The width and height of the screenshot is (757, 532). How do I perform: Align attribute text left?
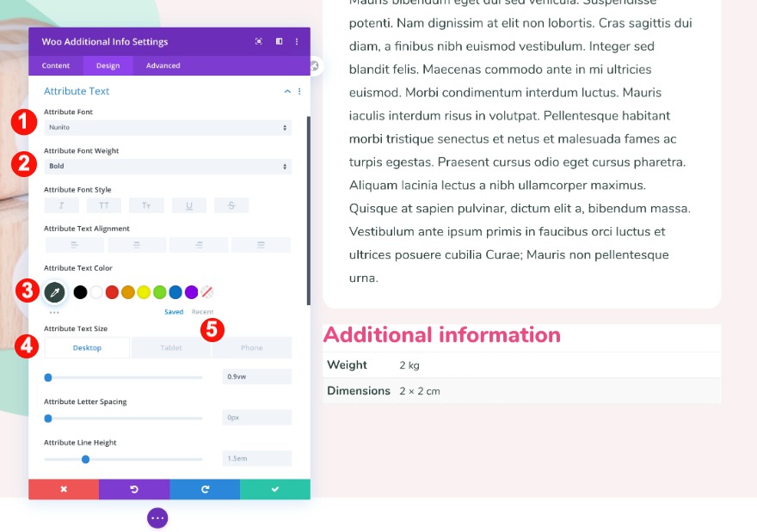click(x=74, y=245)
